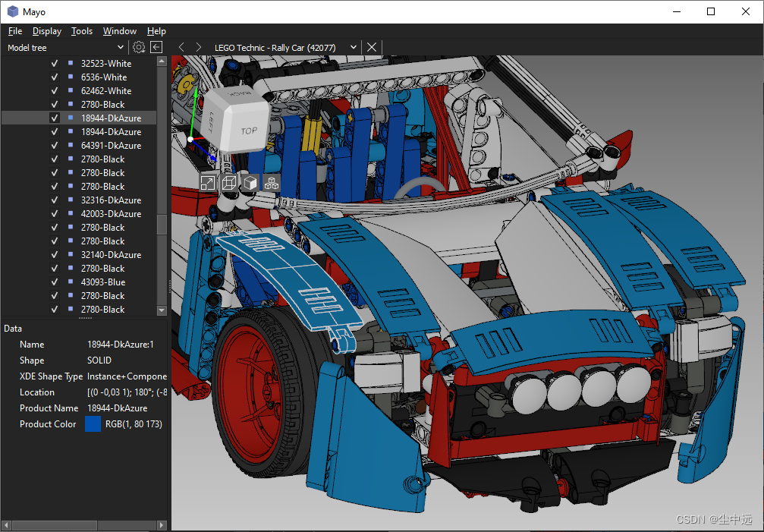Click the tree vertical scrollbar thumb

coord(162,225)
